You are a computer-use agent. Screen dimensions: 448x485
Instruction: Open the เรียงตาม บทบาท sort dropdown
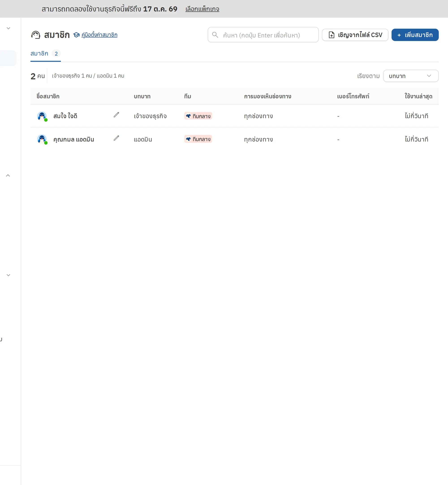pyautogui.click(x=411, y=76)
